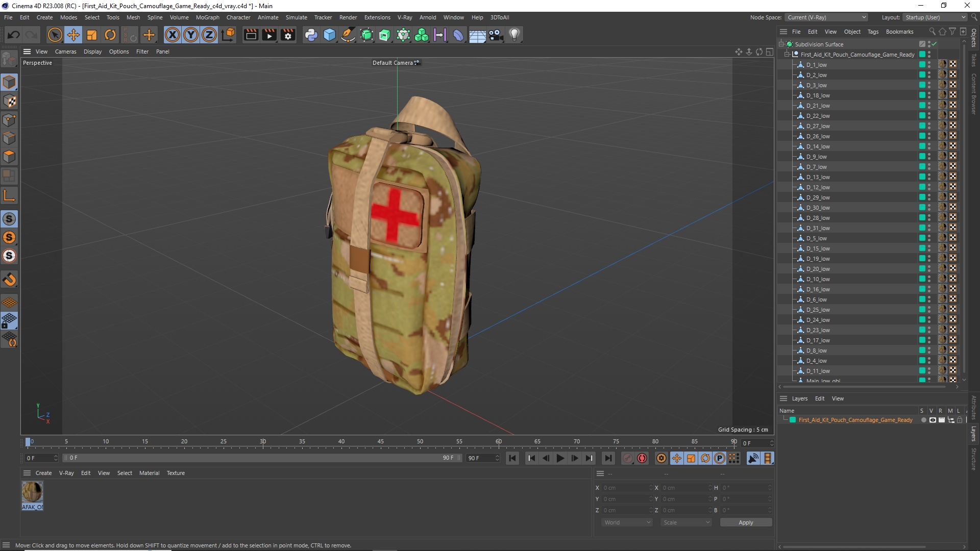The height and width of the screenshot is (551, 980).
Task: Open the MoGraph menu
Action: point(207,17)
